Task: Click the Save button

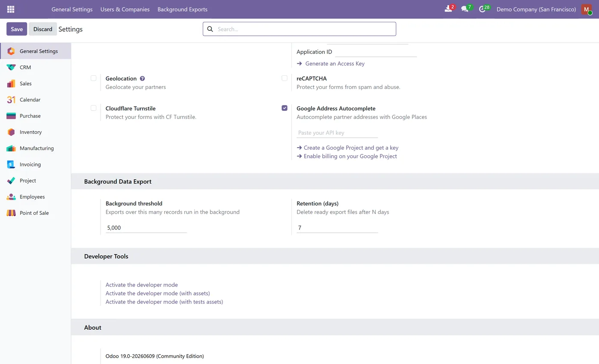Action: click(17, 29)
